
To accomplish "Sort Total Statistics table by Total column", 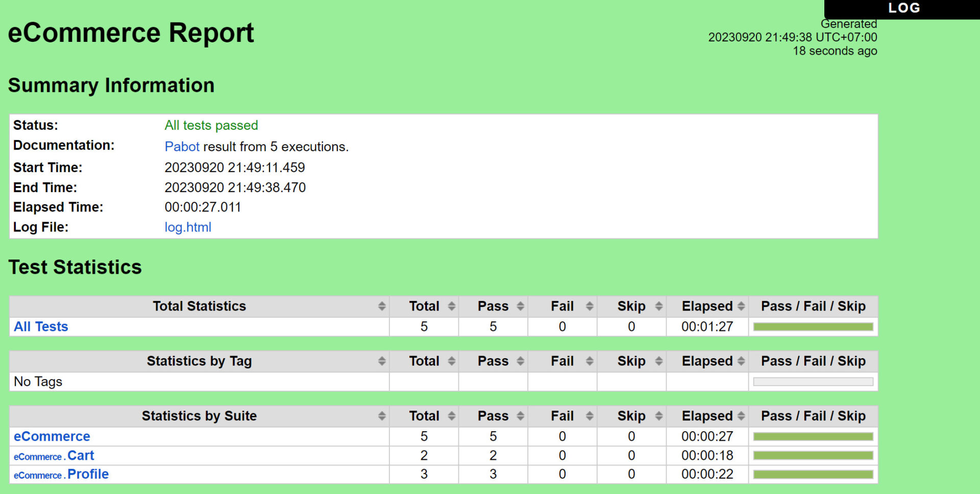I will [451, 306].
